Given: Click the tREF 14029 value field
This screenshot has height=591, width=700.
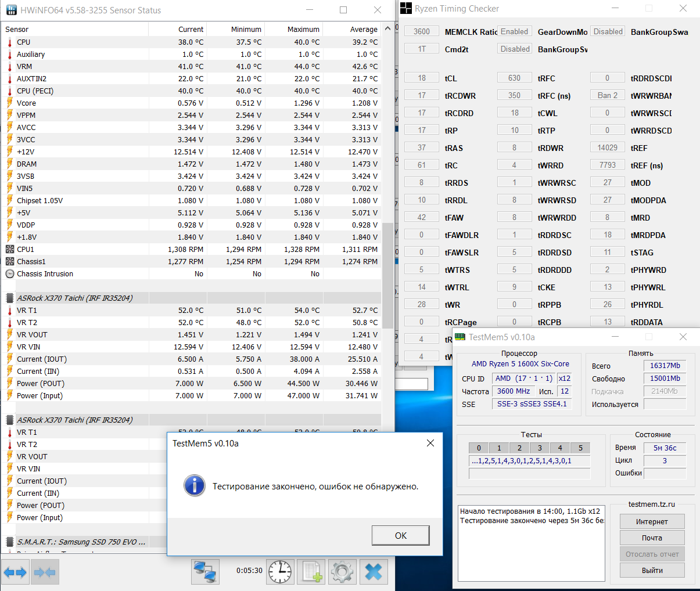Looking at the screenshot, I should coord(608,147).
